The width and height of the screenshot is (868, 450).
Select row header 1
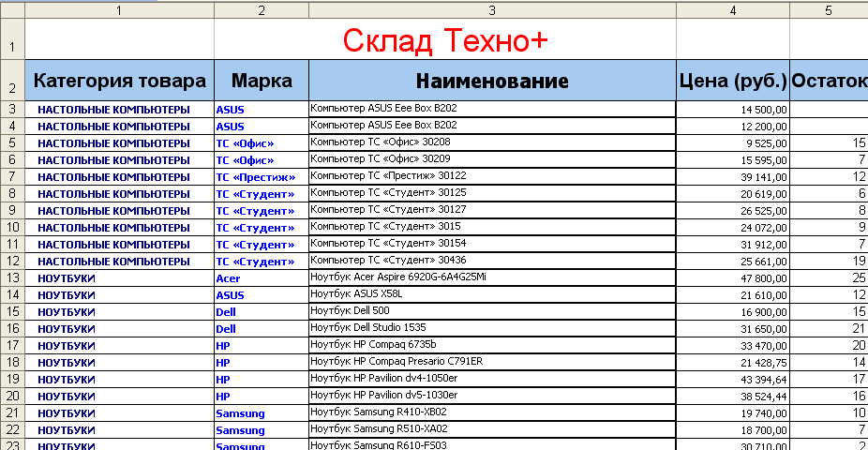coord(12,39)
